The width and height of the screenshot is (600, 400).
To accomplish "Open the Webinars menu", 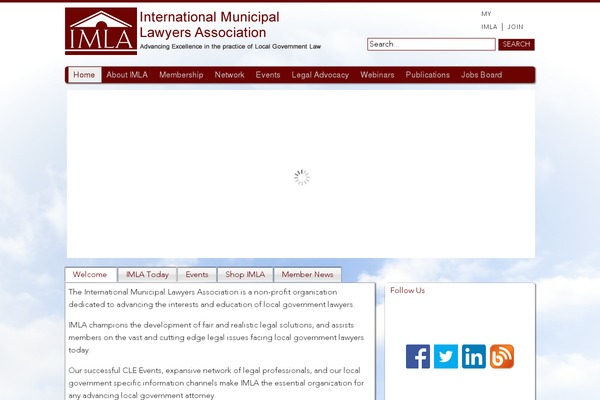I will (x=377, y=75).
